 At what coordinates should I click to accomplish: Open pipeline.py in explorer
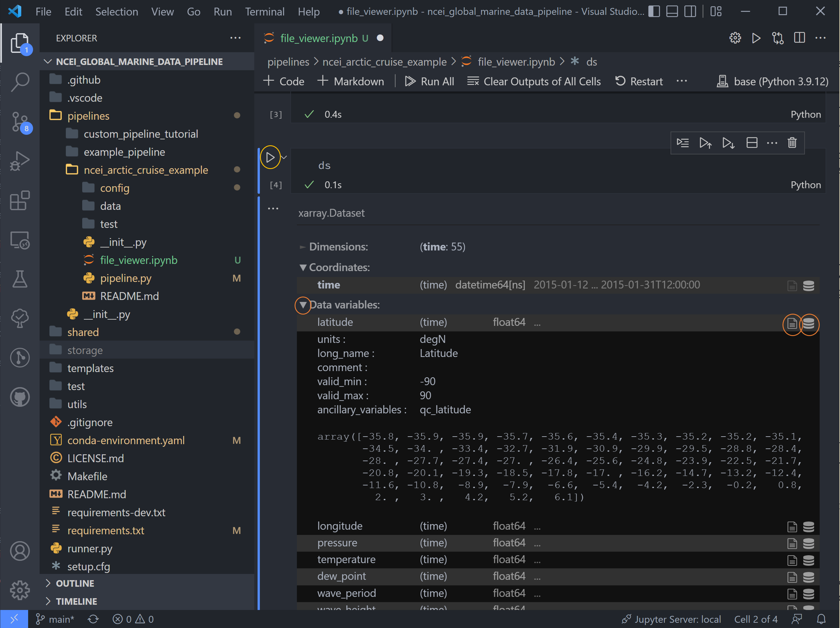click(126, 278)
